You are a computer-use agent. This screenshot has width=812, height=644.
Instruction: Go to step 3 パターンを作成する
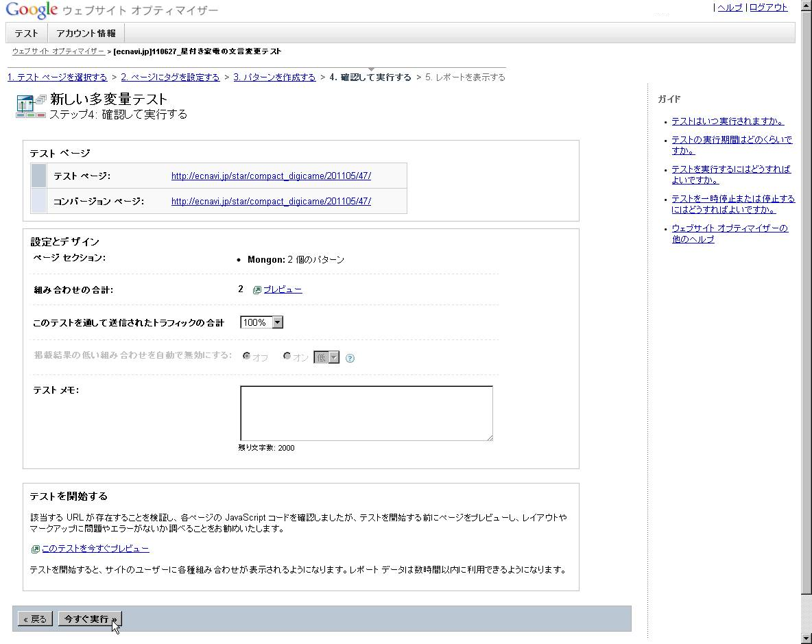[274, 77]
